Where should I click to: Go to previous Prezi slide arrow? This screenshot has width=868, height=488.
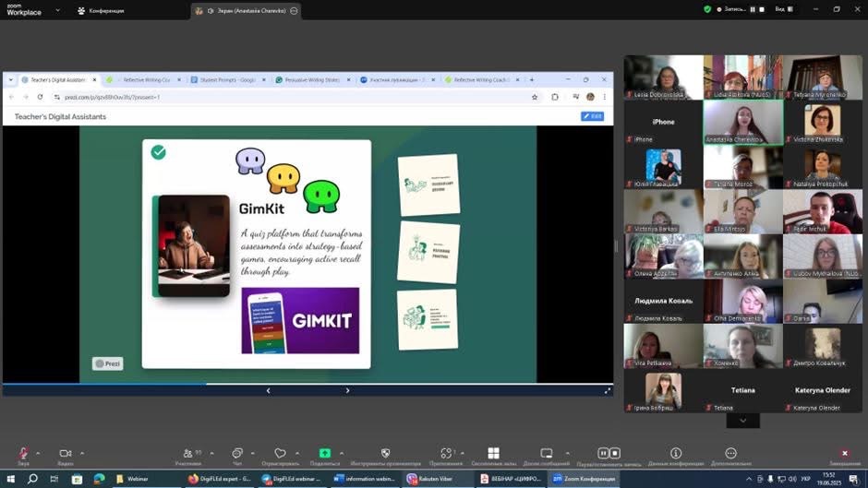coord(269,390)
